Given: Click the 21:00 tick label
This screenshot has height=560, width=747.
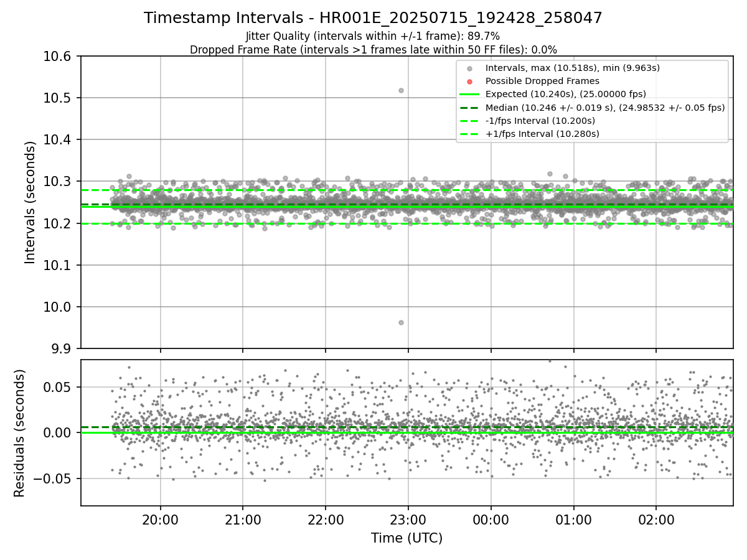Looking at the screenshot, I should pos(243,520).
